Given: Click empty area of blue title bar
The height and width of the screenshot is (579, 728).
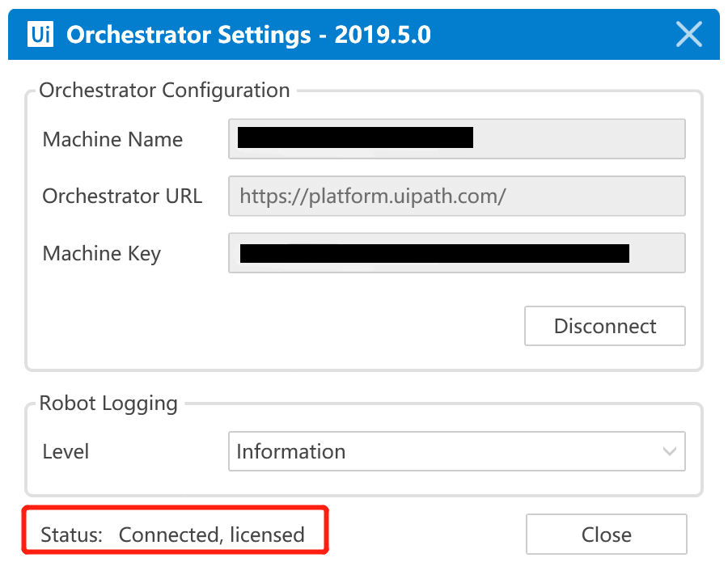Looking at the screenshot, I should pyautogui.click(x=552, y=34).
